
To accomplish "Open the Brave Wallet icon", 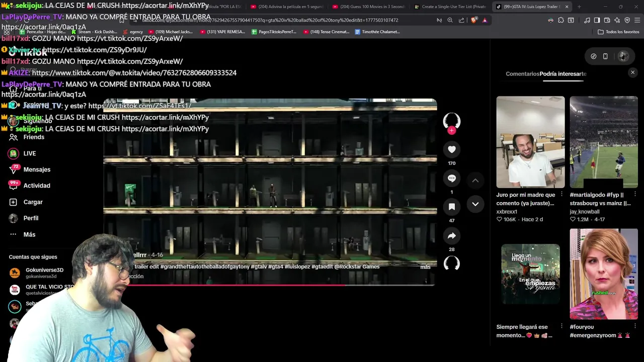I will click(607, 20).
